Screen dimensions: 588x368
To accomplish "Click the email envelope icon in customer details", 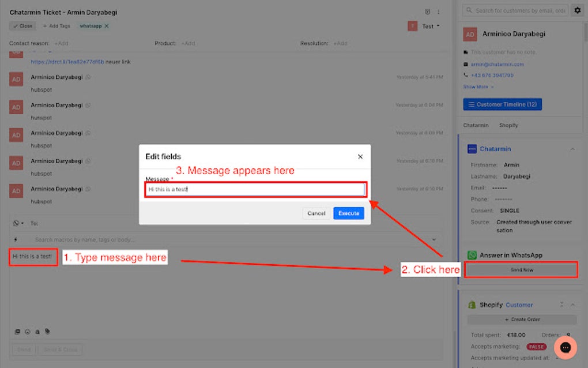I will (x=466, y=64).
